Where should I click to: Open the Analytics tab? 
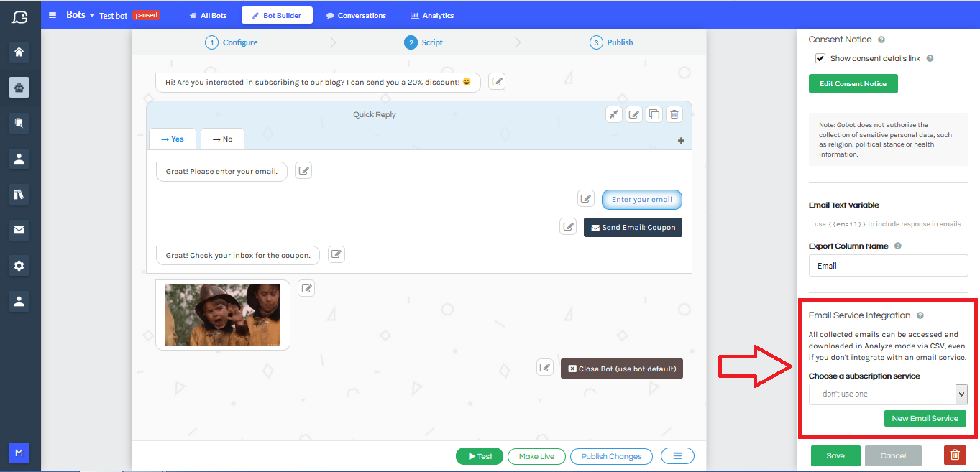tap(432, 15)
